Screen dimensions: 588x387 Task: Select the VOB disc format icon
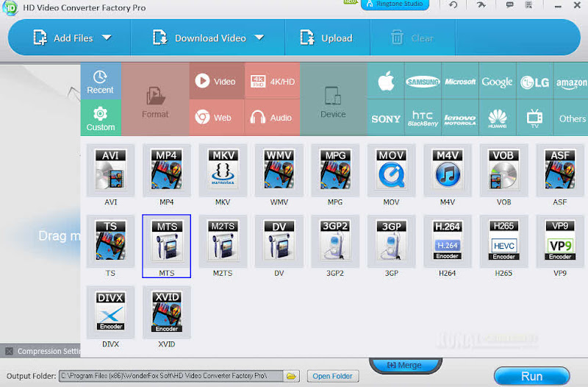503,171
